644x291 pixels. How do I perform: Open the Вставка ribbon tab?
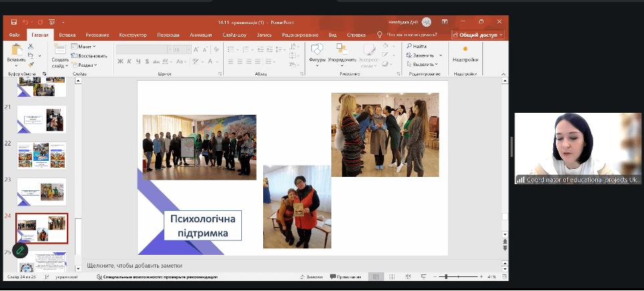point(67,35)
